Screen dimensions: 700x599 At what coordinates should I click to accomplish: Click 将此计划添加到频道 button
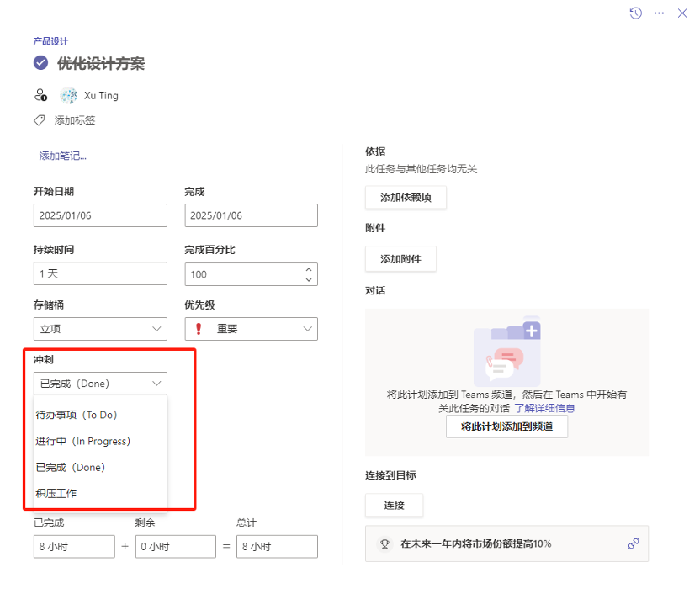click(x=506, y=427)
